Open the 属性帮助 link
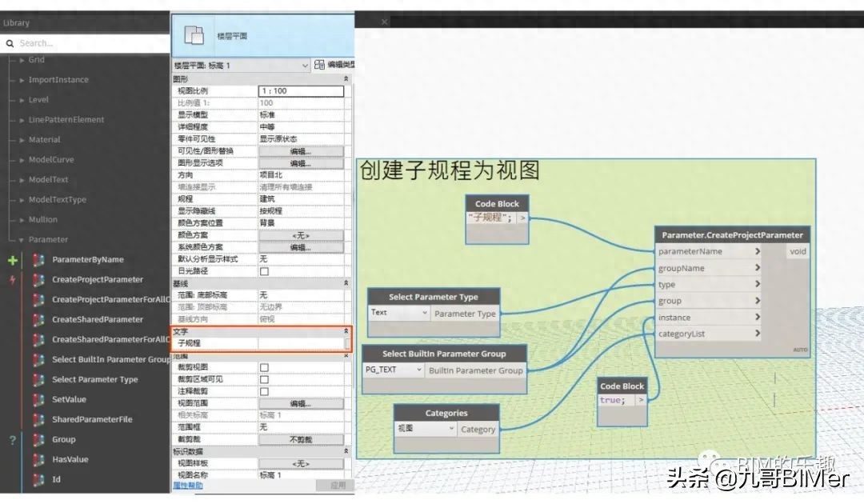The image size is (864, 504). pos(188,486)
